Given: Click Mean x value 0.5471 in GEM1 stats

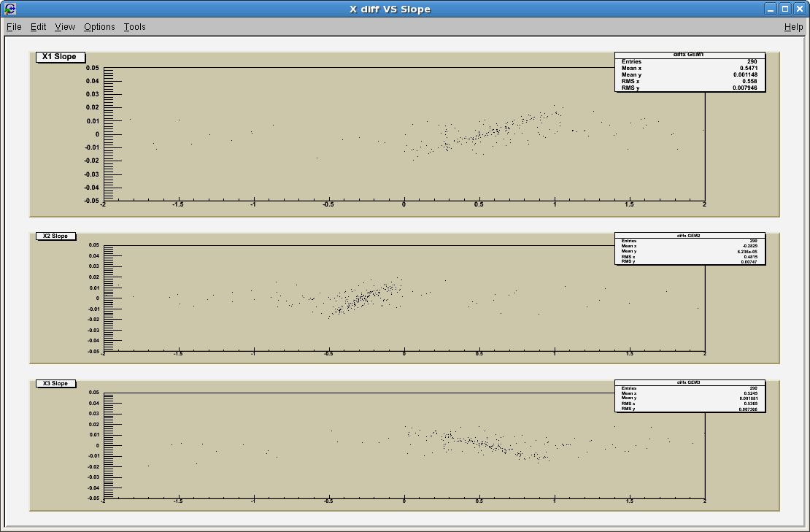Looking at the screenshot, I should (749, 68).
